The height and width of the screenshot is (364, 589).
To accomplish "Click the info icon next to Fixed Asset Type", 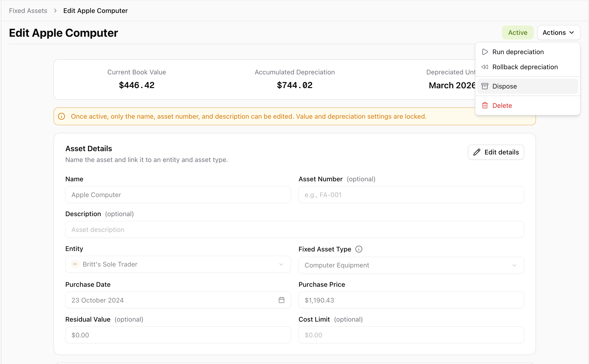I will point(359,249).
